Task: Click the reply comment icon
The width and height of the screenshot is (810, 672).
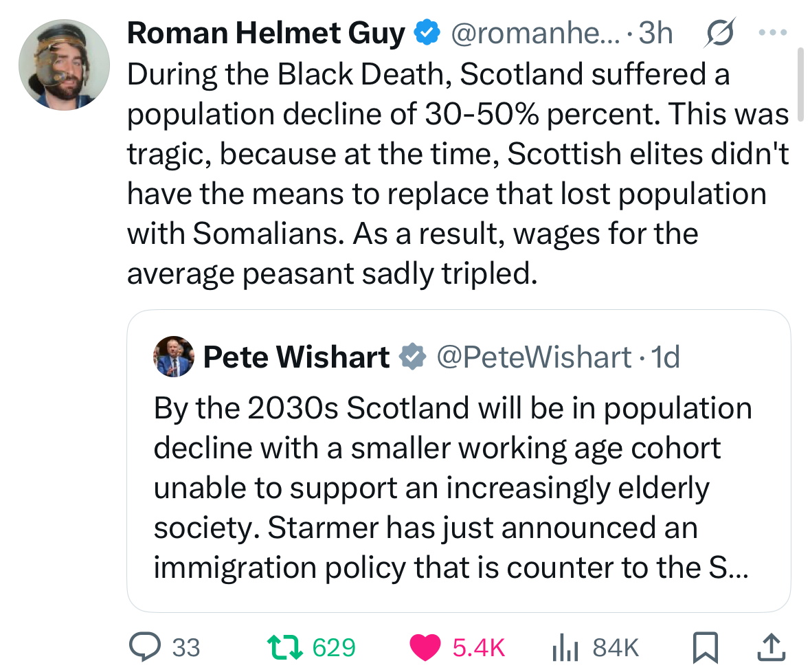Action: pos(145,647)
